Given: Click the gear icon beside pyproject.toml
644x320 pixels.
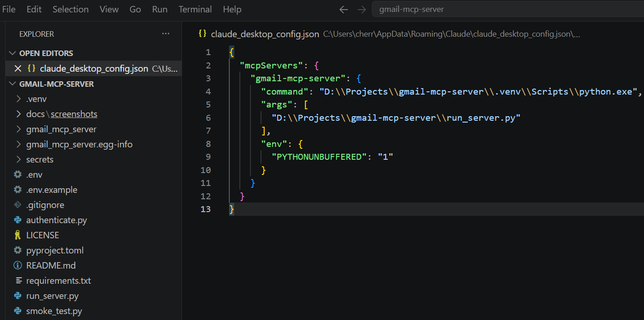Looking at the screenshot, I should point(18,250).
